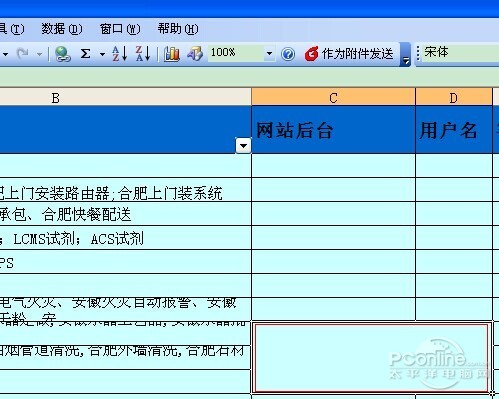
Task: Click the redo arrow icon
Action: pyautogui.click(x=23, y=54)
